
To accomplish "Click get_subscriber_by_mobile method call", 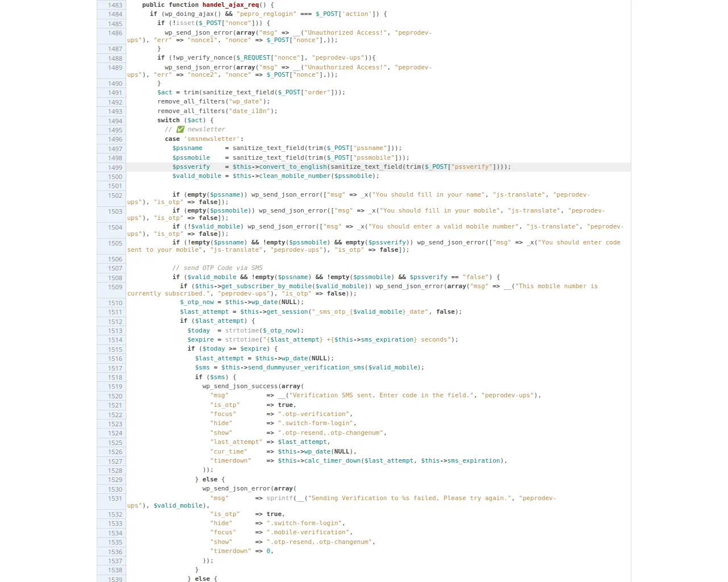I will point(266,286).
